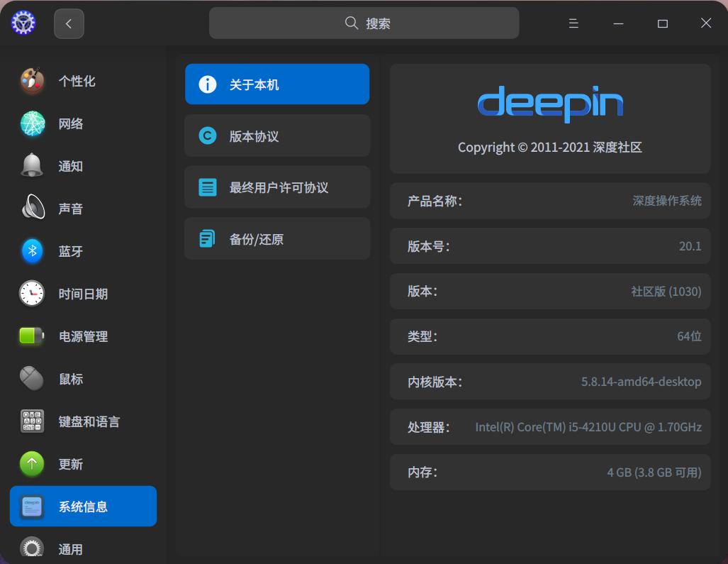Click the copyright icon beside 版本协议
Screen dimensions: 728x564
tap(208, 136)
